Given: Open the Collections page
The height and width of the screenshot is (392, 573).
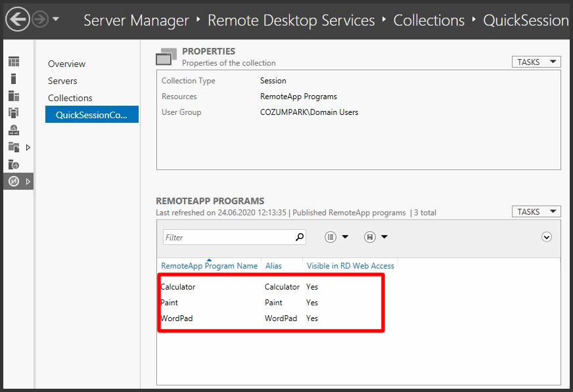Looking at the screenshot, I should point(70,98).
